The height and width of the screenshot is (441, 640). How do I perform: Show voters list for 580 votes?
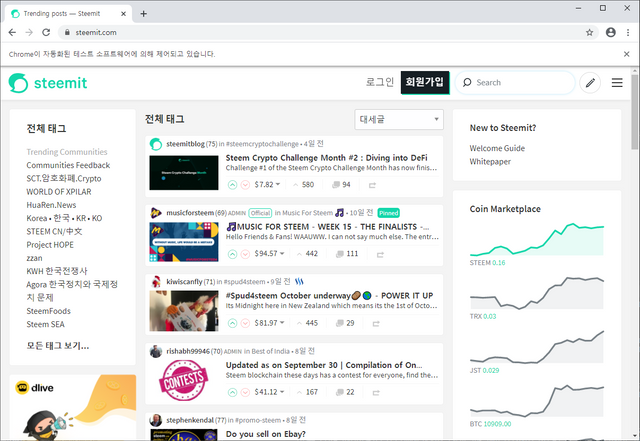(x=304, y=185)
